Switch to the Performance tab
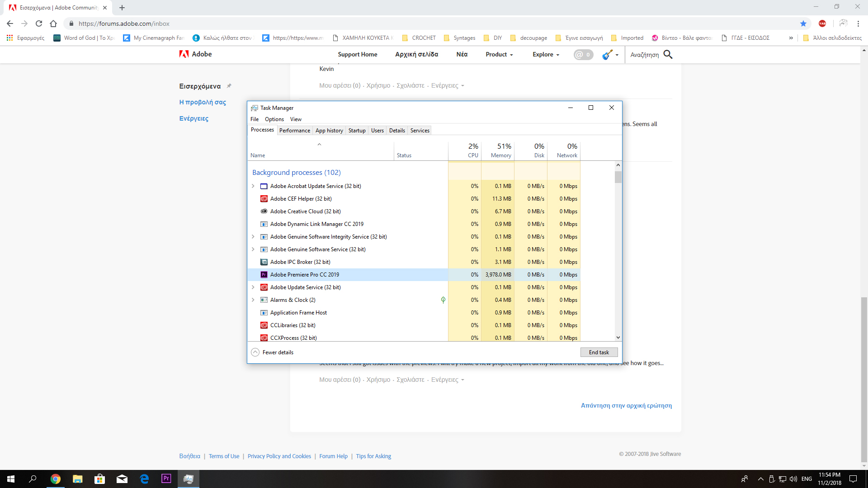868x488 pixels. click(295, 131)
